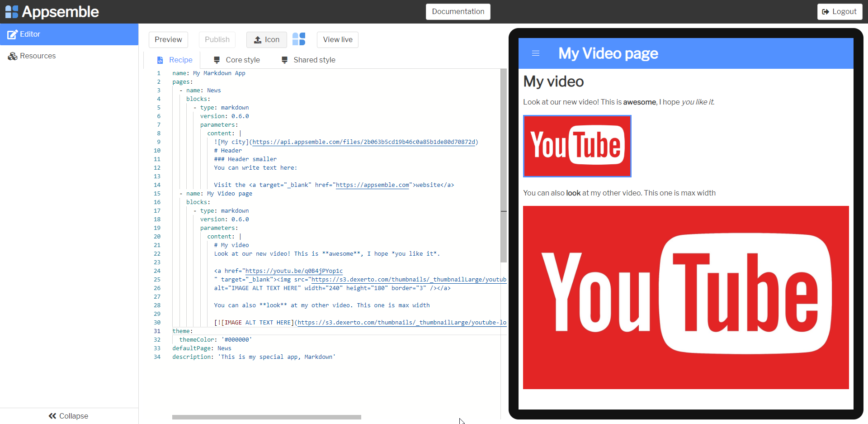Preview the app recipe
This screenshot has width=868, height=424.
click(168, 40)
